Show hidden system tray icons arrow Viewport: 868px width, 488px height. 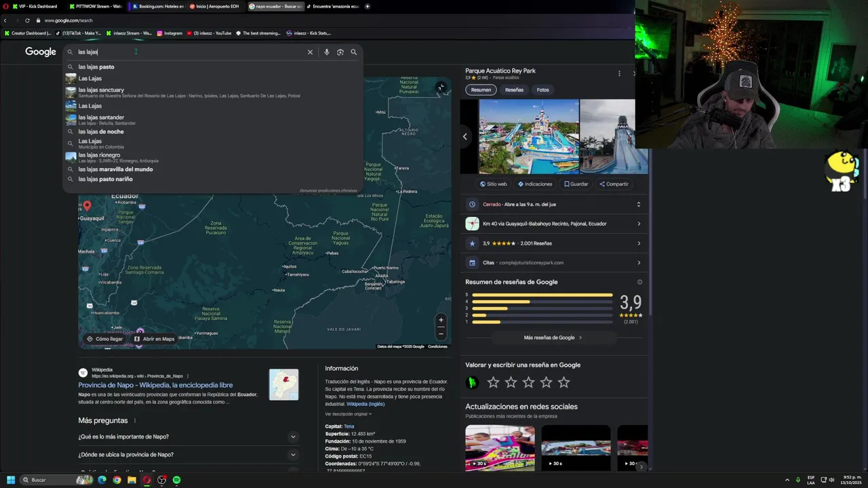pos(787,480)
